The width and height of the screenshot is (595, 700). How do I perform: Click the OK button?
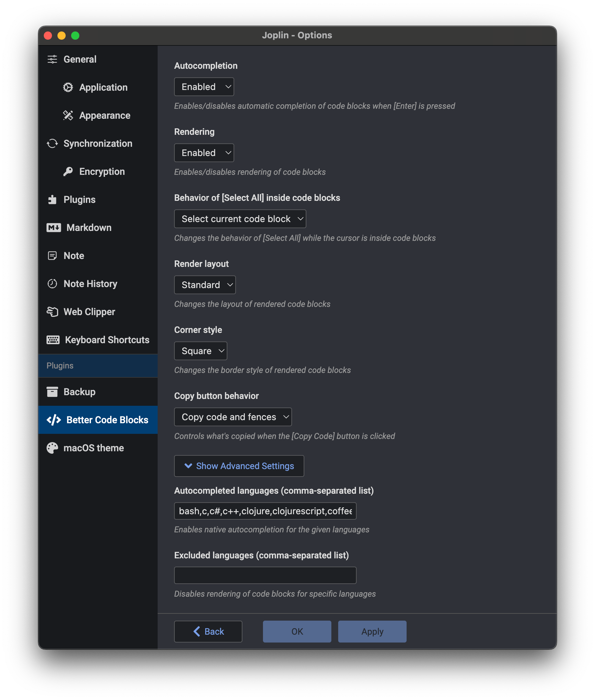[x=297, y=632]
